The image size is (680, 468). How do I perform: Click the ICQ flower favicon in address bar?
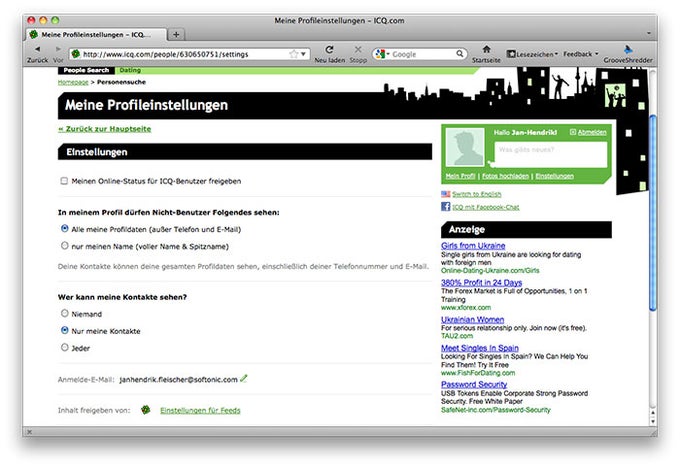tap(76, 54)
